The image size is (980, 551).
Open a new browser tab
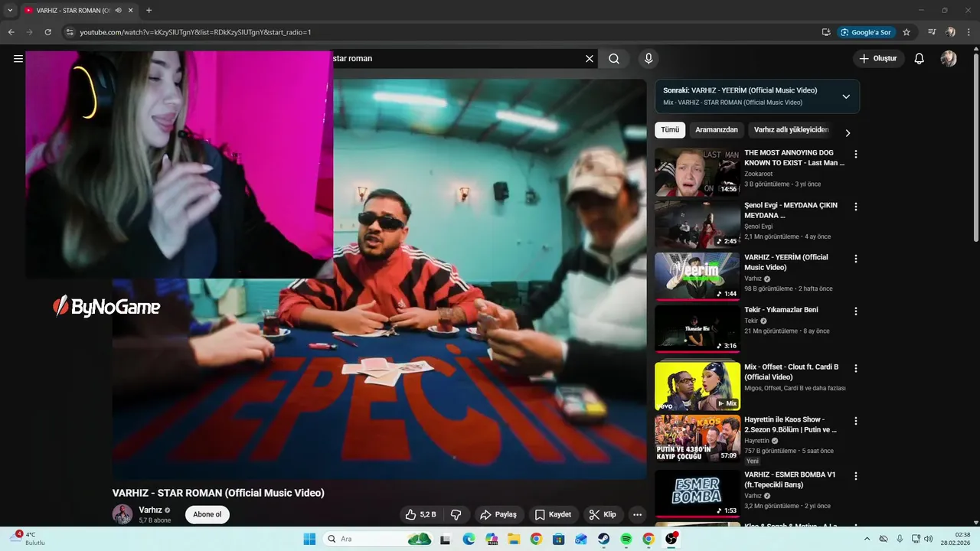click(x=149, y=10)
